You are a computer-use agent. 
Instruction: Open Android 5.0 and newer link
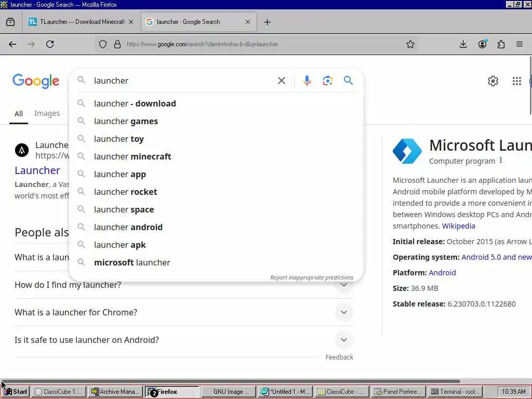pos(497,257)
